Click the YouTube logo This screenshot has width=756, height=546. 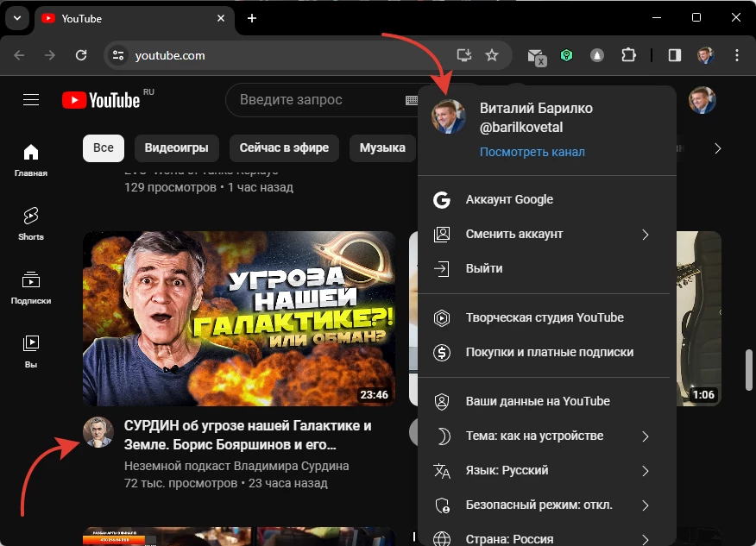click(x=101, y=100)
